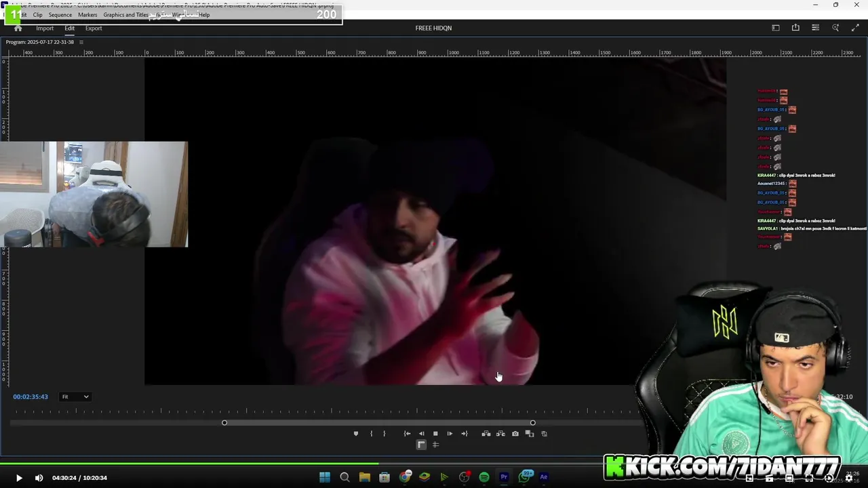Open the Help menu
This screenshot has height=488, width=868.
click(x=204, y=15)
